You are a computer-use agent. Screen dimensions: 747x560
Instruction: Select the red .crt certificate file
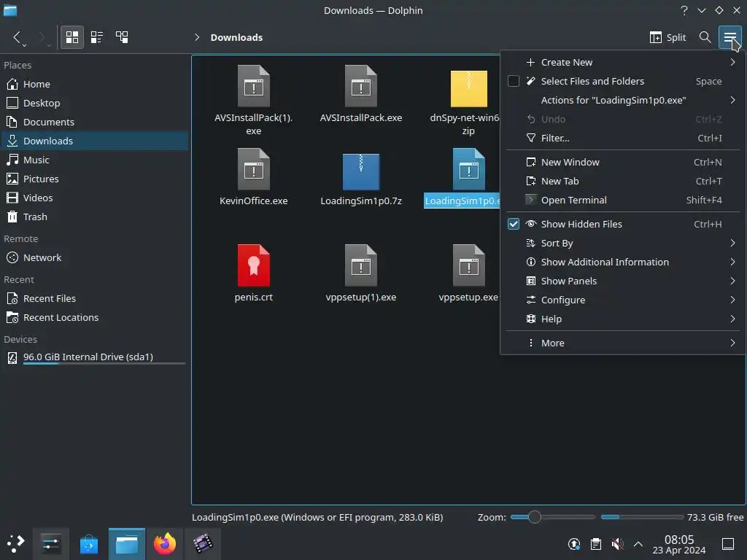[253, 265]
